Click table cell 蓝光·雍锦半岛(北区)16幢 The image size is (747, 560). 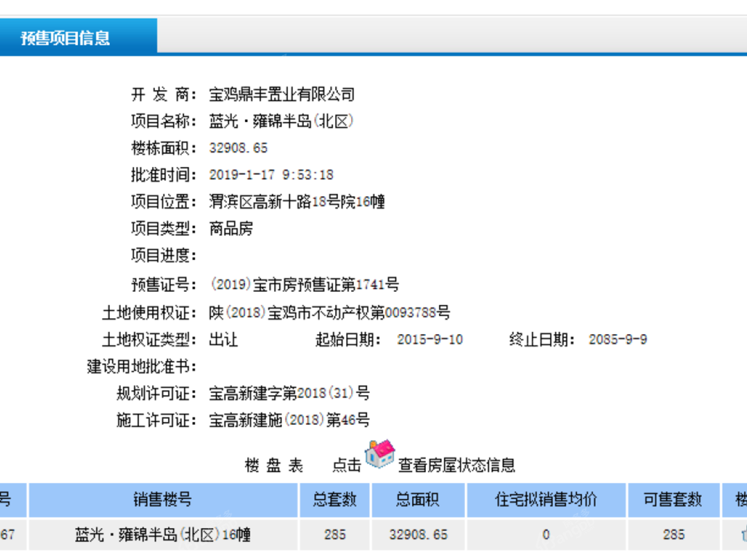tap(162, 534)
